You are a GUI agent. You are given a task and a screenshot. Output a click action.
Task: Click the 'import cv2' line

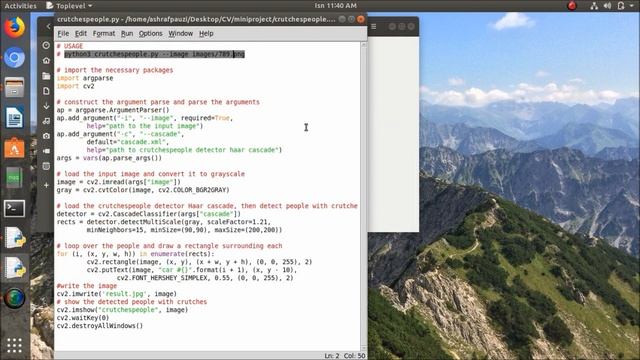[x=76, y=86]
